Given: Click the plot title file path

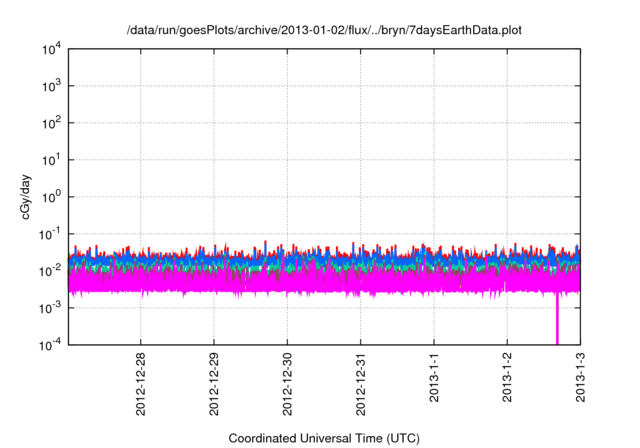Looking at the screenshot, I should pos(324,30).
